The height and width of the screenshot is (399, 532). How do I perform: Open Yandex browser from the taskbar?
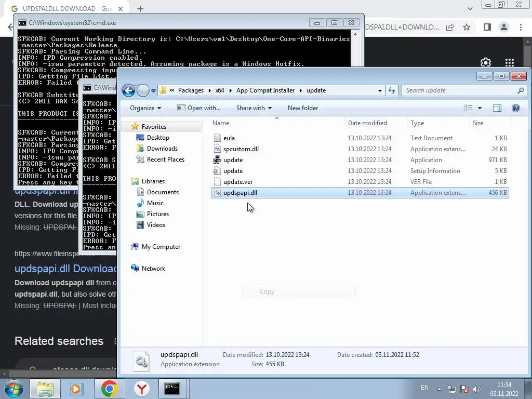141,389
